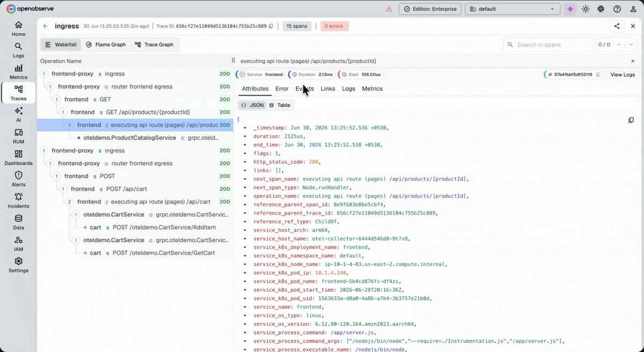Open the AI assistant sparkle icon
Screen dimensions: 644x352
tap(570, 9)
